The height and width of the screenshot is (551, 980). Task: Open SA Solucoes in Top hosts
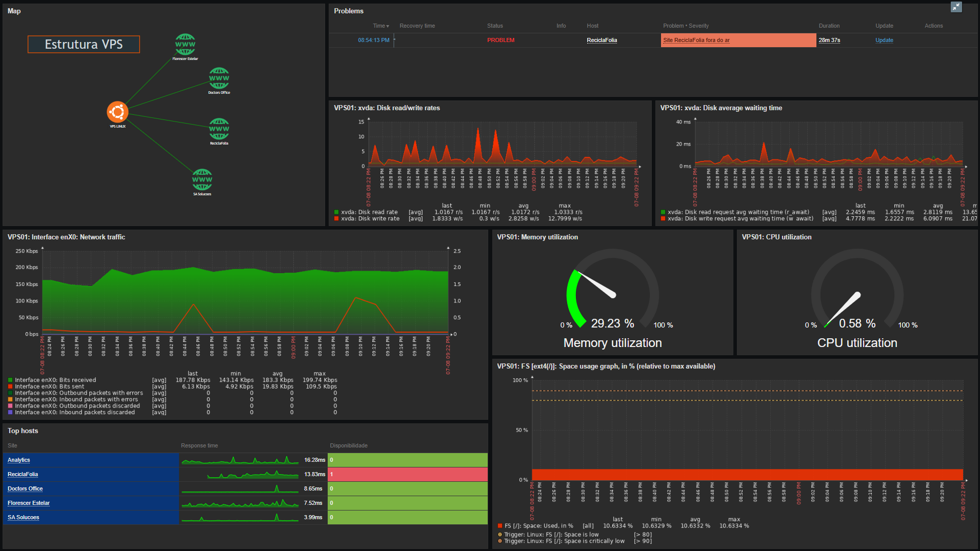(x=23, y=518)
